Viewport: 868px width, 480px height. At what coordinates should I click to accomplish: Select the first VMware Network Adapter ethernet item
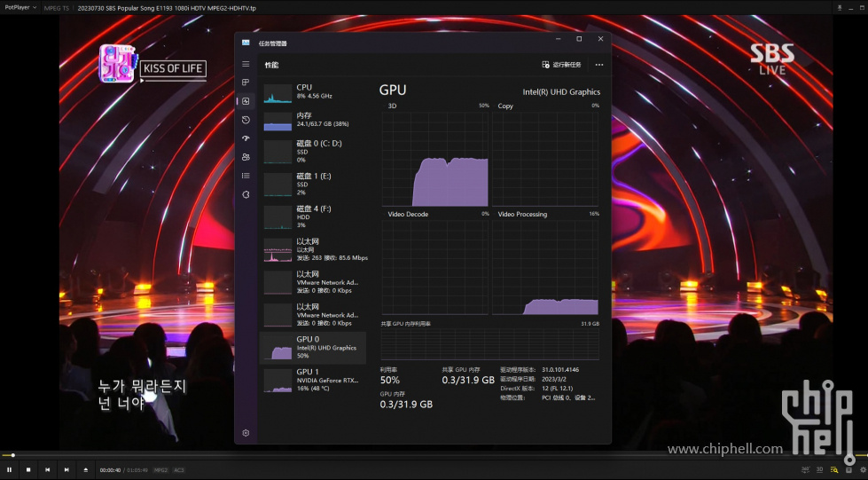tap(313, 281)
